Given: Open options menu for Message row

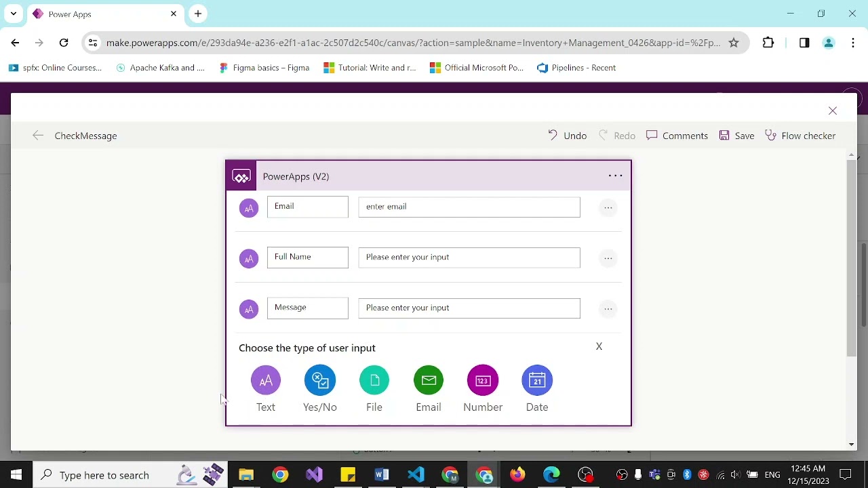Looking at the screenshot, I should [608, 309].
